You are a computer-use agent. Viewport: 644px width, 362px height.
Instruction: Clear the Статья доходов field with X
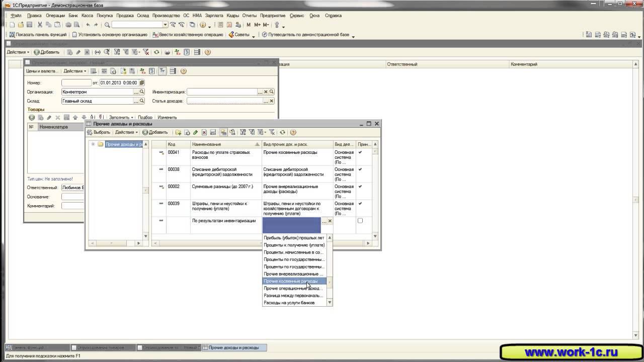[272, 101]
